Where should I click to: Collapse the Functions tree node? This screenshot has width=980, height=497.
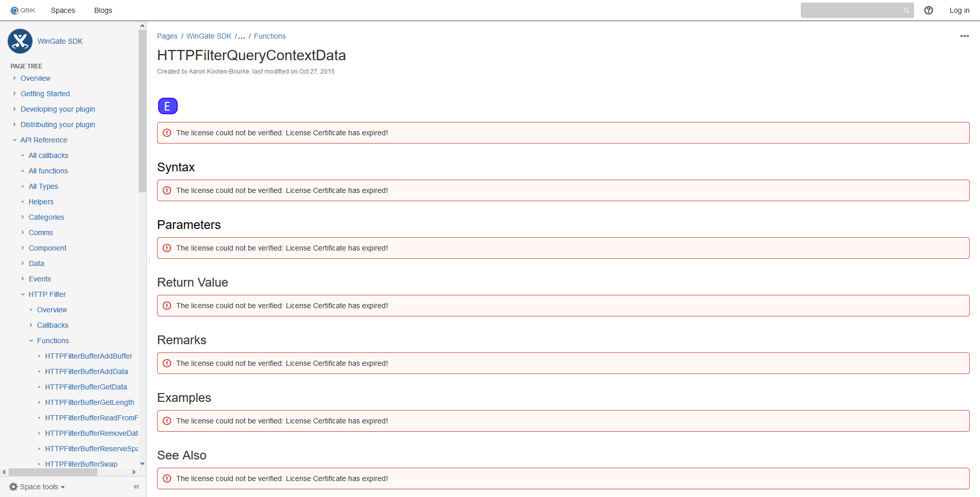coord(31,341)
